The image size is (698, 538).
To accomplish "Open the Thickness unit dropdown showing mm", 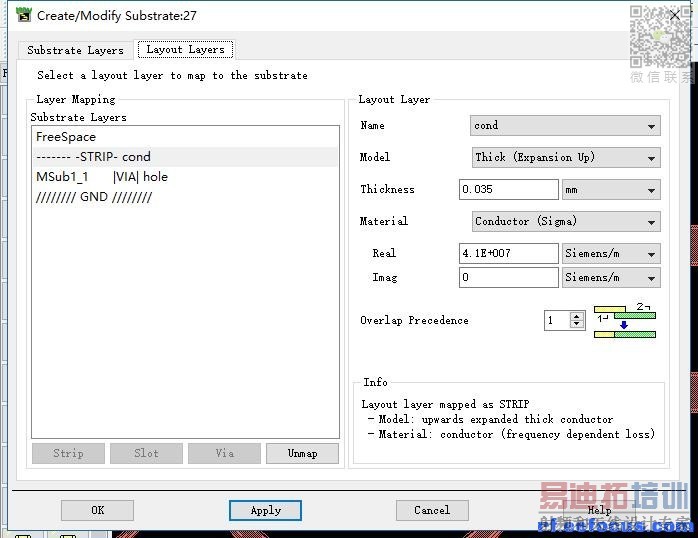I will (611, 190).
